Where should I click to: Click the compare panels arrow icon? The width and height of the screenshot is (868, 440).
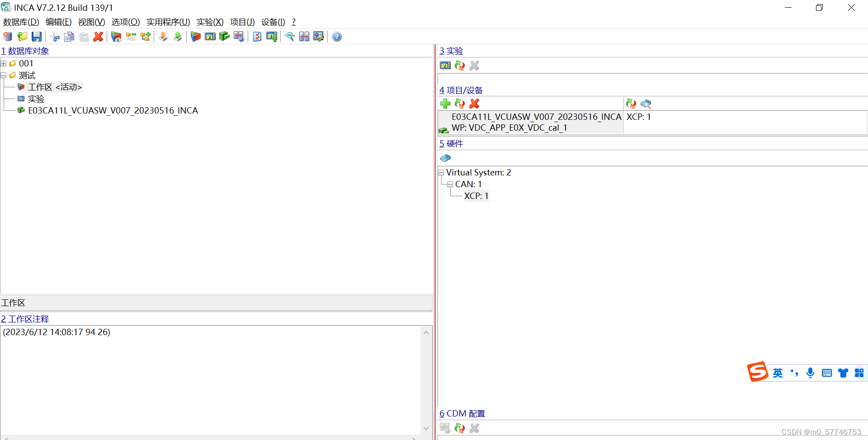coord(304,37)
